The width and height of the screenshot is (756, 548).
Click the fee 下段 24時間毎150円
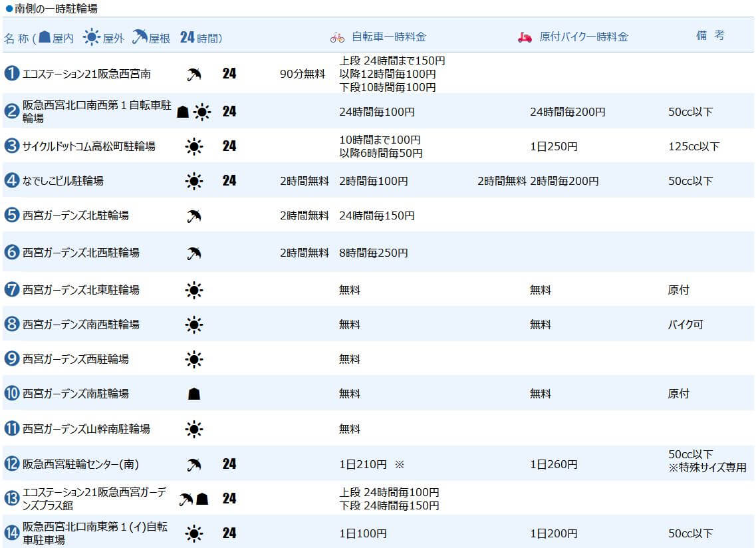(389, 505)
